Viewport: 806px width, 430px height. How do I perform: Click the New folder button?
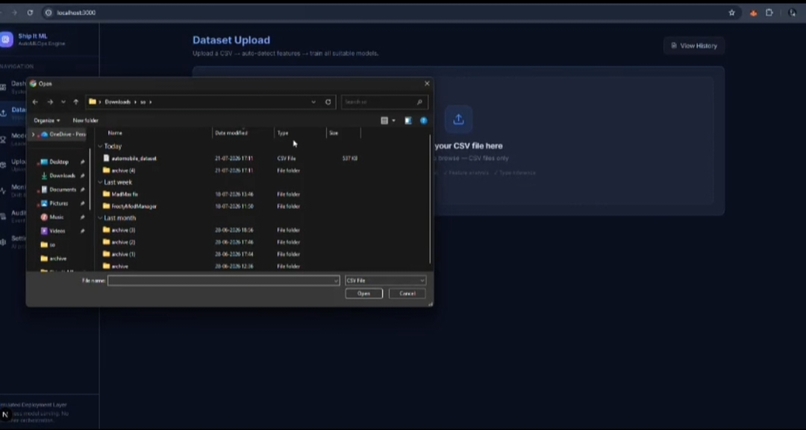(x=85, y=121)
